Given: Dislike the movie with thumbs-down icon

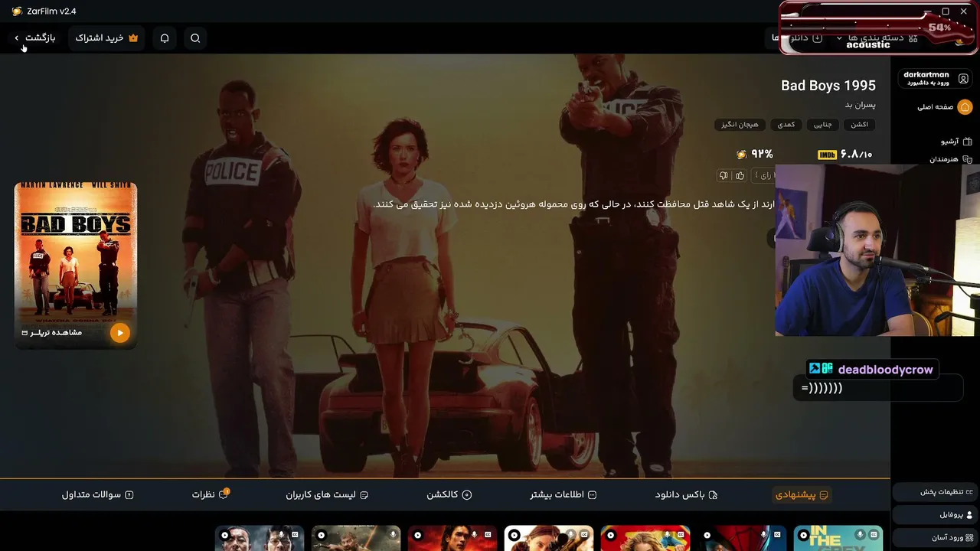Looking at the screenshot, I should click(x=724, y=176).
